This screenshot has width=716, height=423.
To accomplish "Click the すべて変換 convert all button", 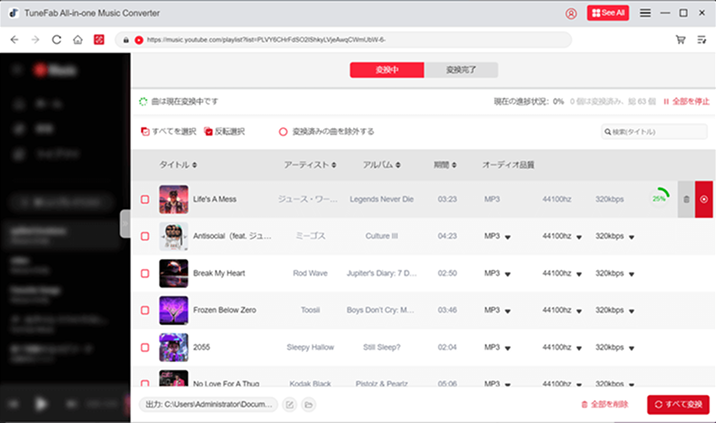I will [x=679, y=404].
